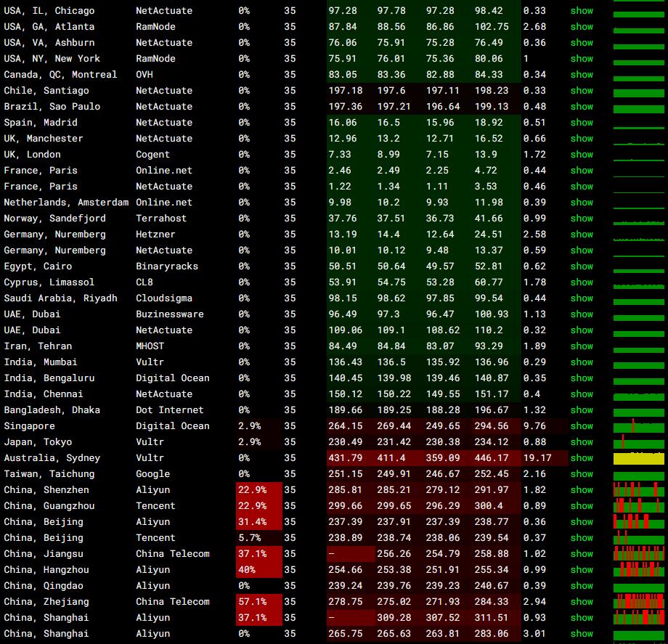Click show for Egypt, Cairo

[582, 266]
